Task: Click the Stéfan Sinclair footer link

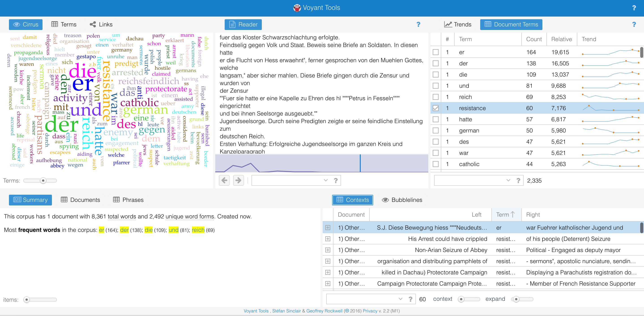Action: point(286,311)
